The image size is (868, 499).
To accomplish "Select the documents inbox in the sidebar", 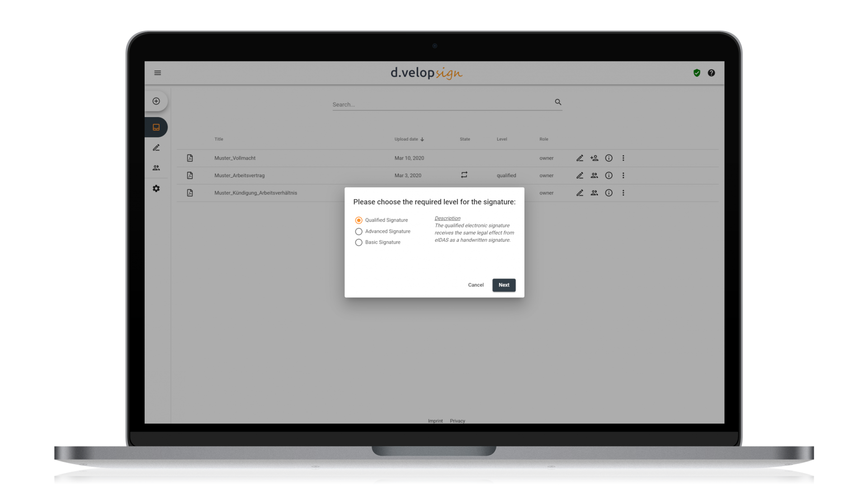I will click(x=156, y=127).
